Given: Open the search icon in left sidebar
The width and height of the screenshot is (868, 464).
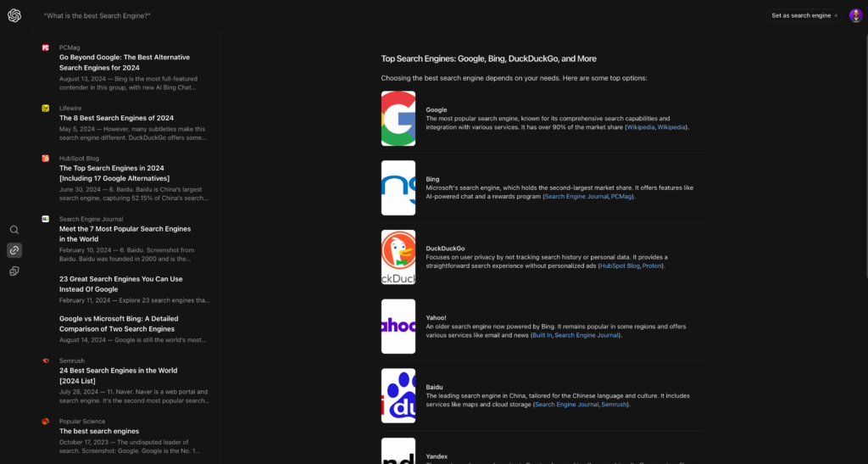Looking at the screenshot, I should pos(14,230).
